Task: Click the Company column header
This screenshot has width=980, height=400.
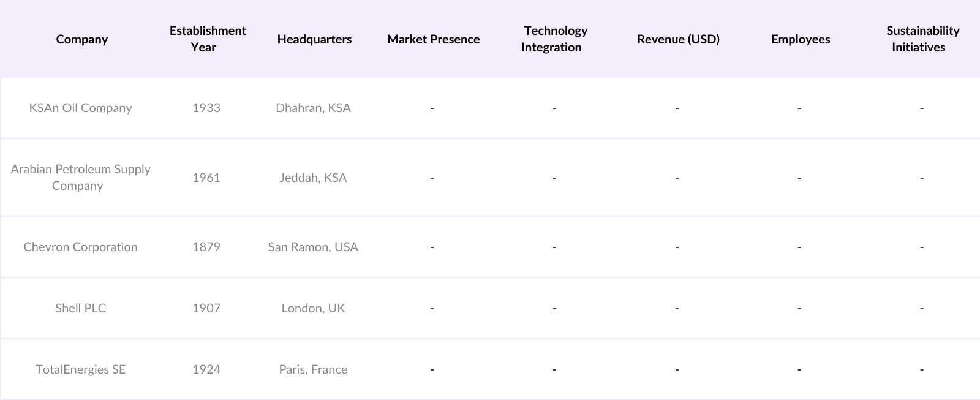Action: (81, 39)
